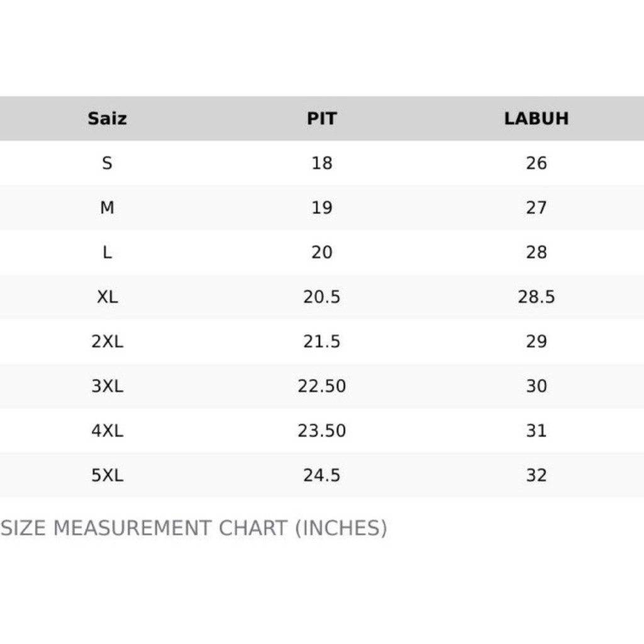Click the 5XL size label
The width and height of the screenshot is (644, 644).
107,475
